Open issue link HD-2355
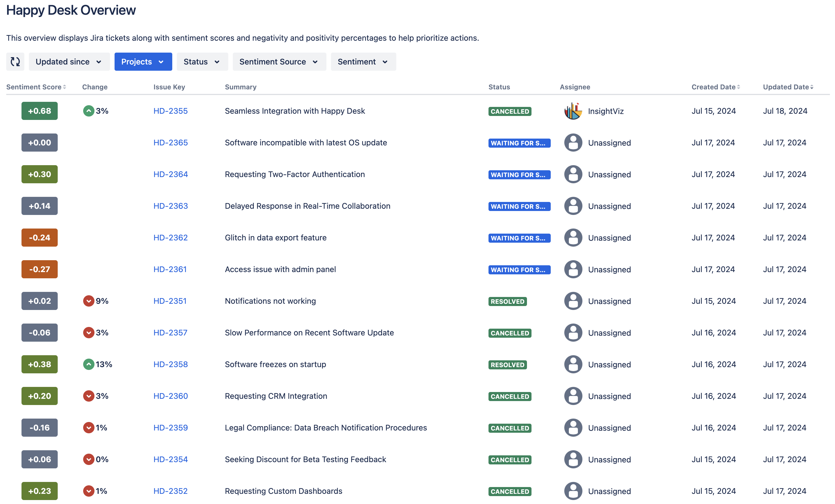Viewport: 835px width, 504px height. [171, 111]
